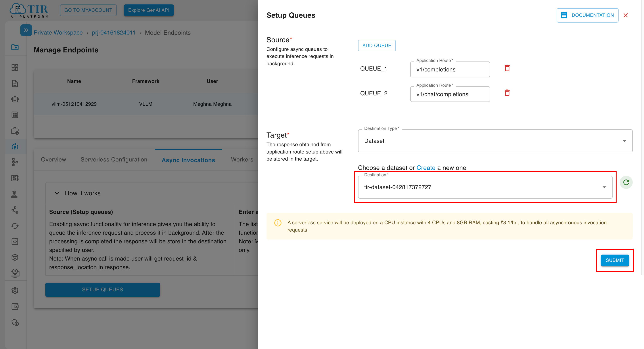Click the Source (Setup queues) heading
Image resolution: width=644 pixels, height=349 pixels.
[81, 212]
